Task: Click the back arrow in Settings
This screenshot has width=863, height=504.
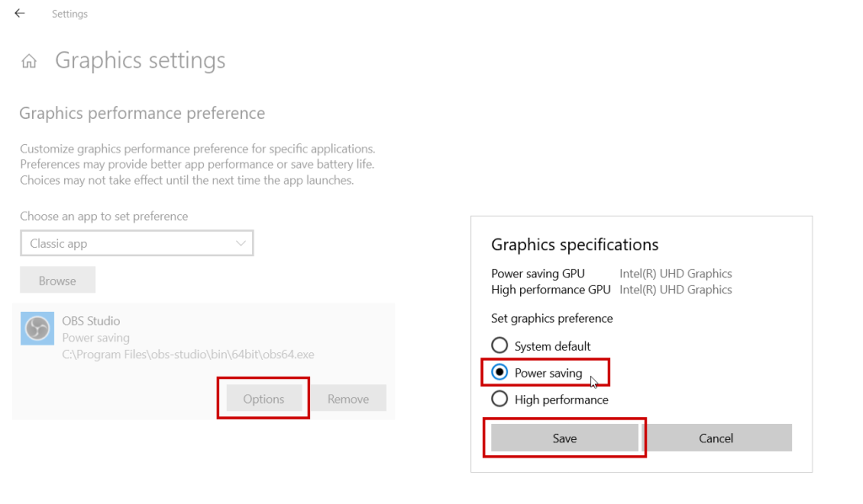Action: (19, 13)
